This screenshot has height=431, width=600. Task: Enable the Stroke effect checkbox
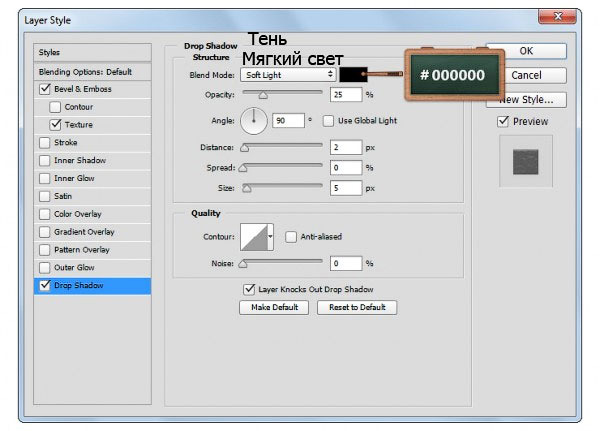point(44,143)
